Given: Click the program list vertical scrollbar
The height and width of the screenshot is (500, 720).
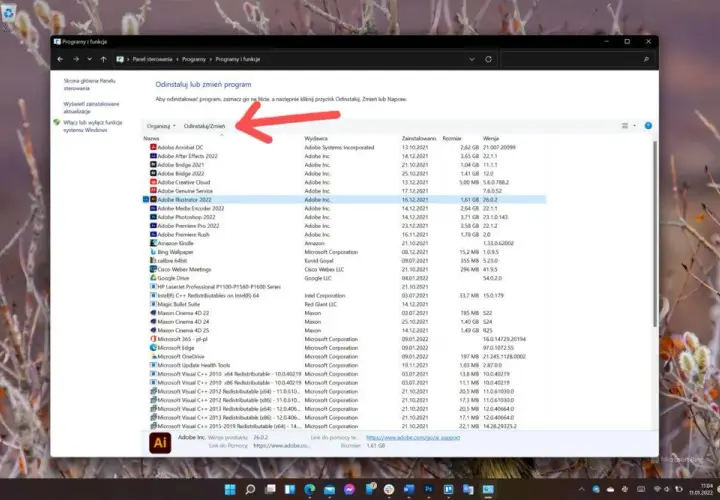Looking at the screenshot, I should 655,234.
